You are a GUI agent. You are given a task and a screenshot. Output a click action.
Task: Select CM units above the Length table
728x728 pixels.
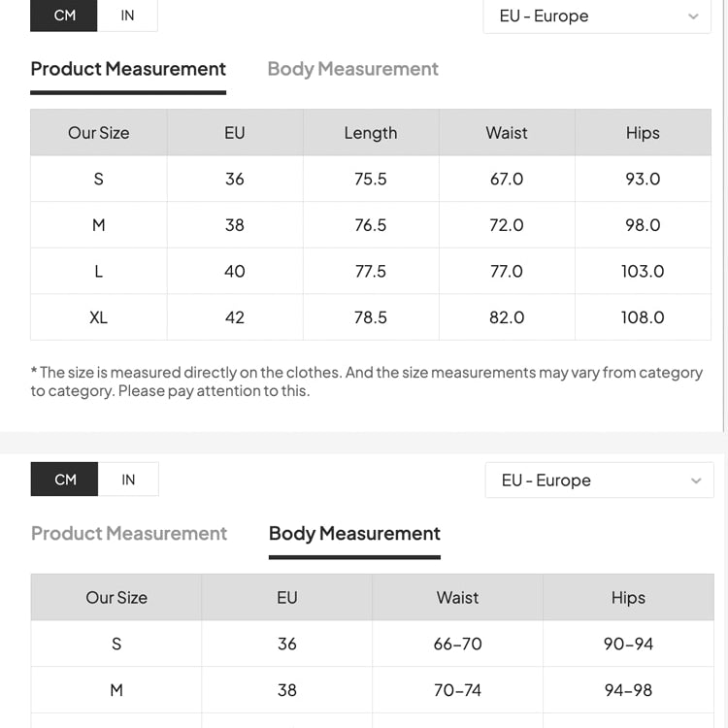[x=65, y=16]
